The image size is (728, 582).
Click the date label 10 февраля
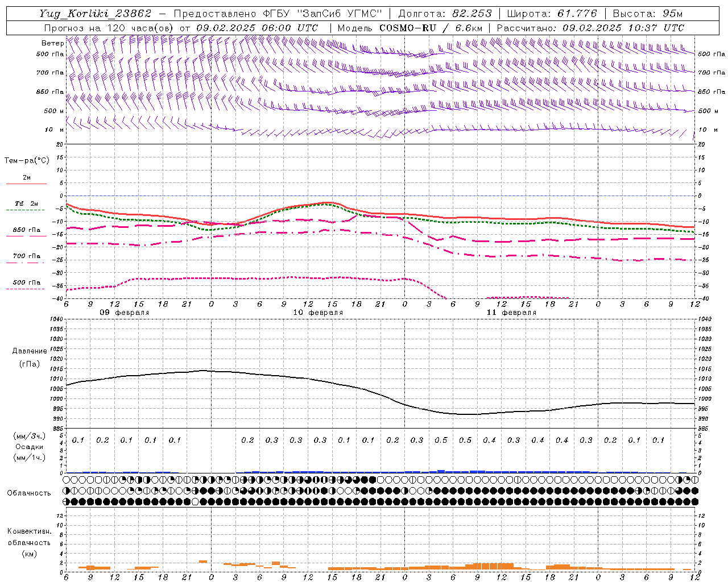[x=318, y=313]
